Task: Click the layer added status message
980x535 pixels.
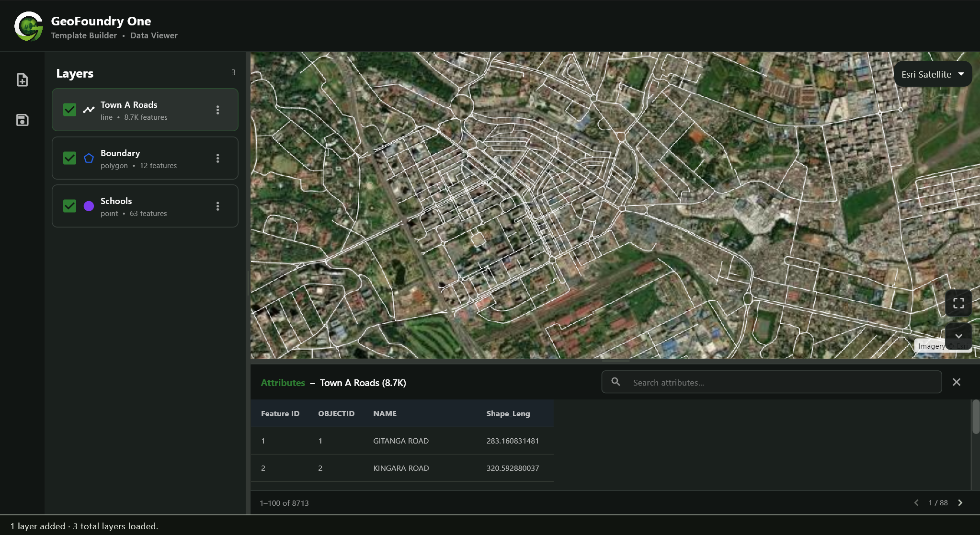Action: click(84, 526)
